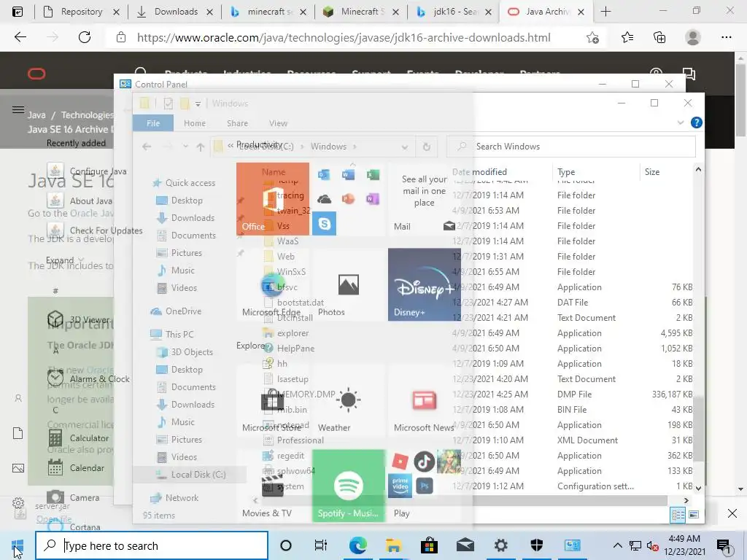747x560 pixels.
Task: Open Settings gear on the taskbar
Action: [x=500, y=545]
